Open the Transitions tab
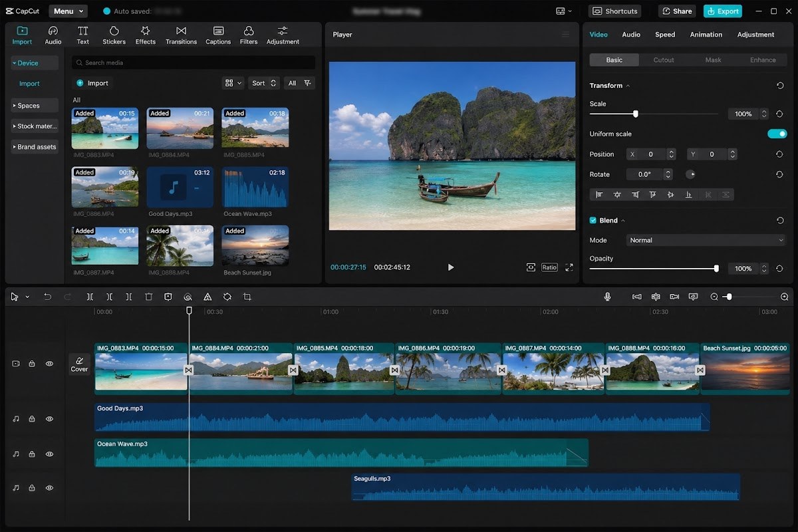 point(181,35)
